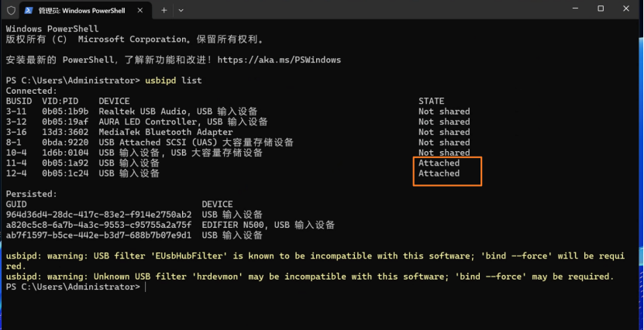Click the MediaTek Bluetooth Adapter row

pos(165,132)
